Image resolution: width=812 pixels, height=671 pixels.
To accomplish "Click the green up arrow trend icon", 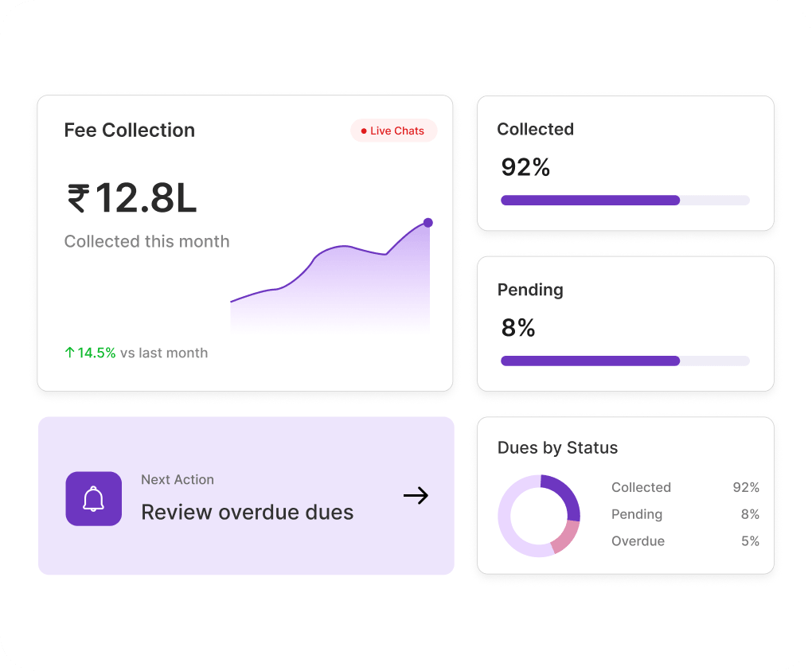I will [x=69, y=353].
